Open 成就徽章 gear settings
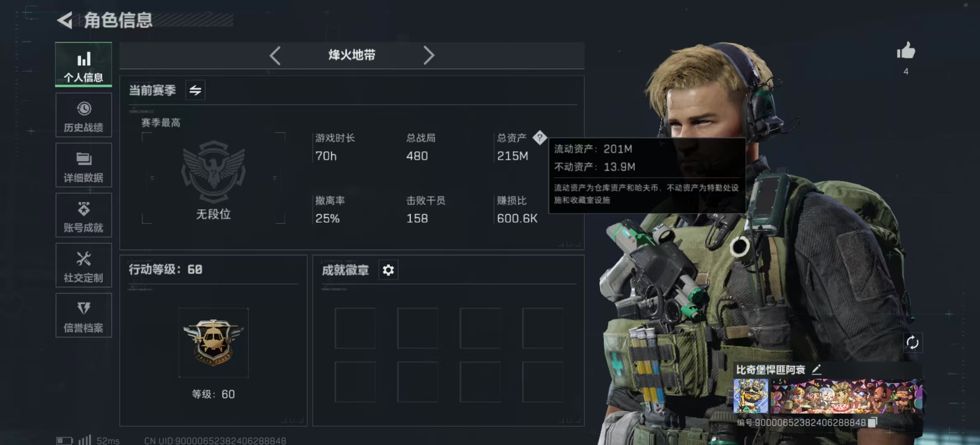This screenshot has width=980, height=445. [388, 270]
